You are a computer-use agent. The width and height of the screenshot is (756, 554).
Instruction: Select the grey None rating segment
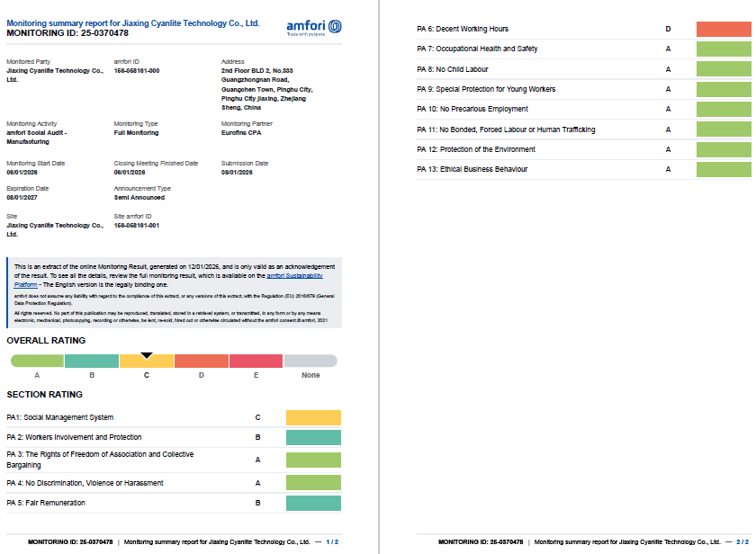tap(310, 360)
